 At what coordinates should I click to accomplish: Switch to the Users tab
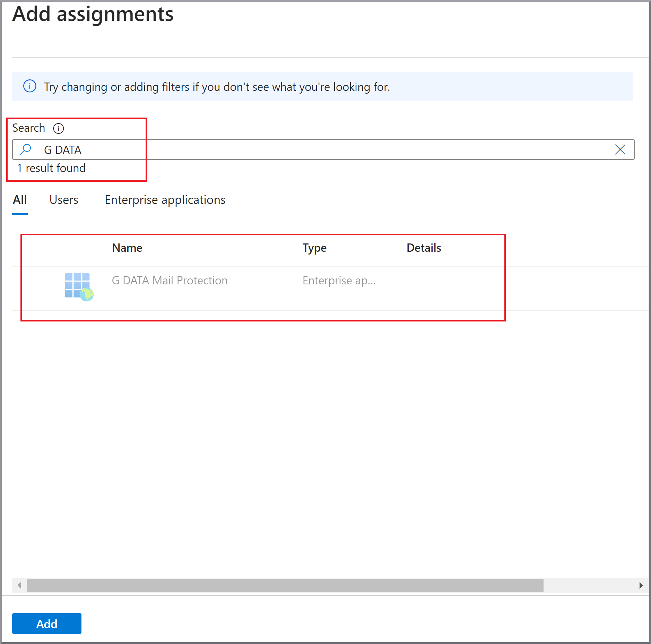coord(64,200)
